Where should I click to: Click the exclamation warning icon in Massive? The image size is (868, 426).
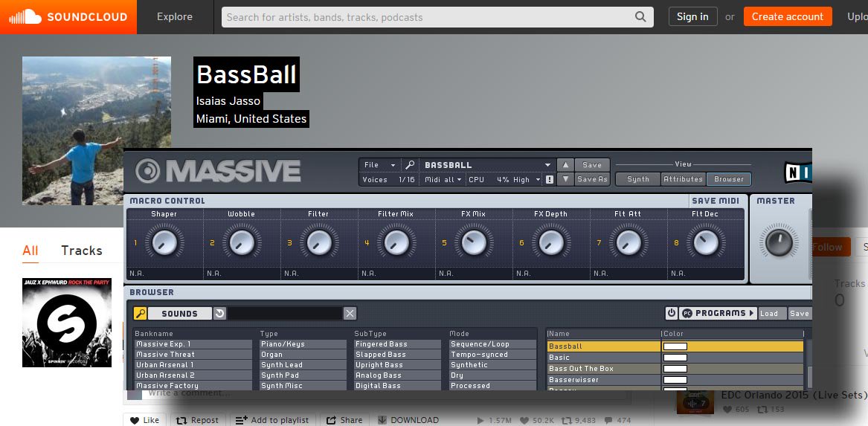pos(549,180)
